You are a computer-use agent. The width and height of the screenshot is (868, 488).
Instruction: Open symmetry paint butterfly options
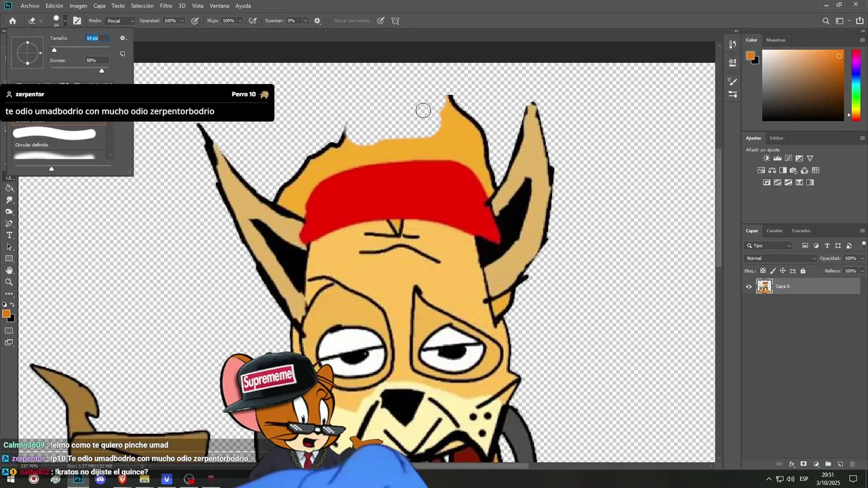click(395, 21)
